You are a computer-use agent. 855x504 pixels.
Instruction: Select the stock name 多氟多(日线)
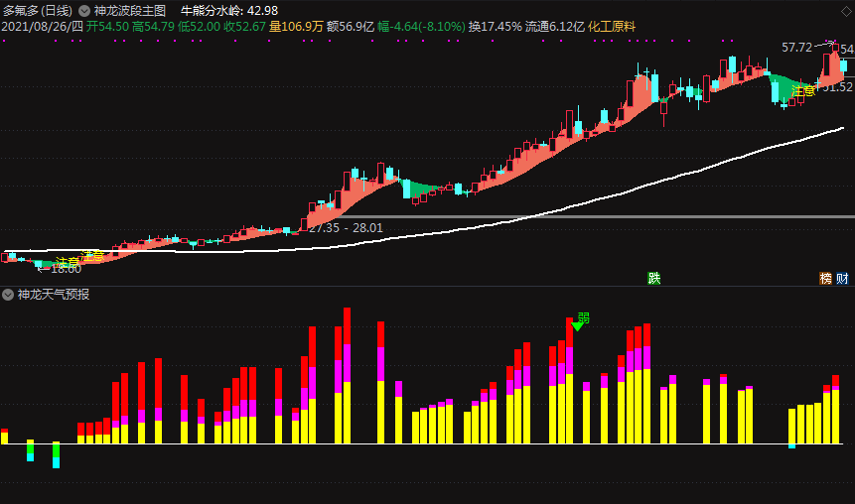coord(37,11)
